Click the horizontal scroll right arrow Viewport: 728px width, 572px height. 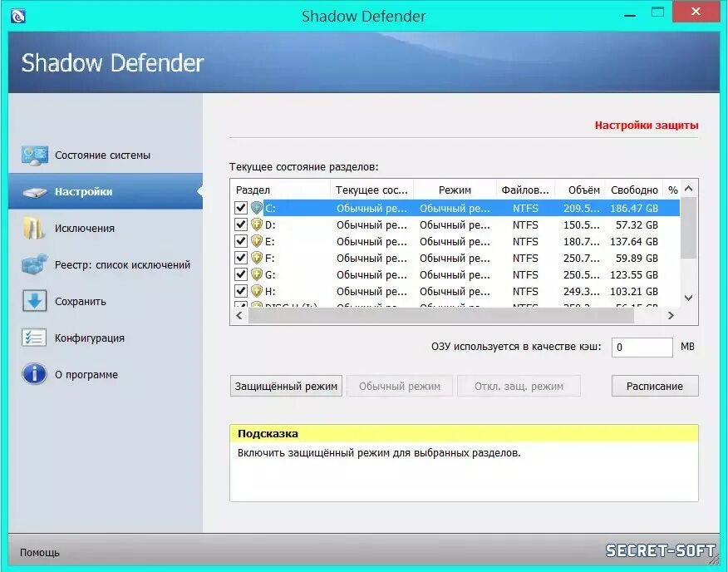671,315
